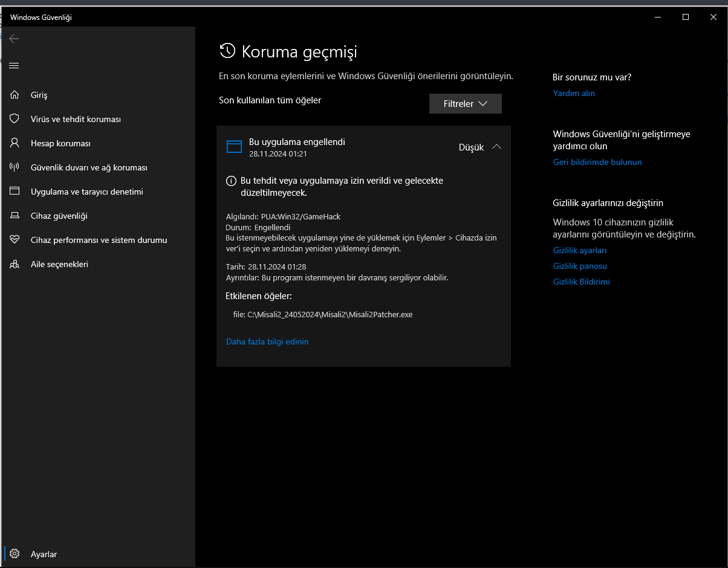Close the Windows Güvenliği window
Viewport: 728px width, 568px height.
[x=713, y=17]
